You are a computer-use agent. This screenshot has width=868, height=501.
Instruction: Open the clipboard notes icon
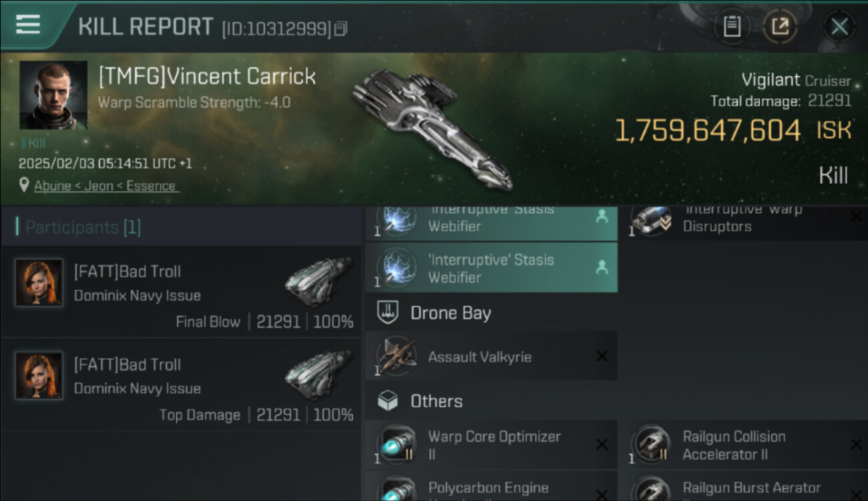coord(732,27)
